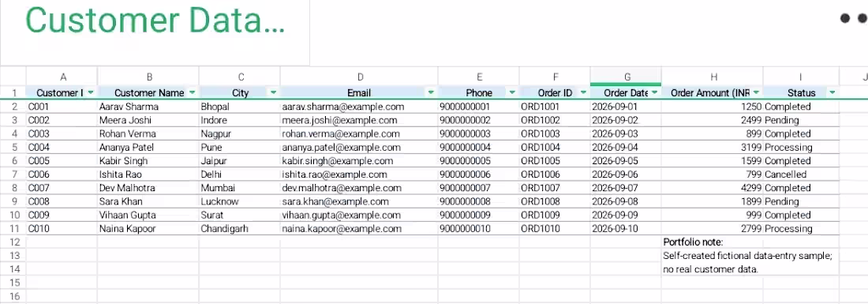This screenshot has height=304, width=868.
Task: Open filter dropdown on Email header
Action: point(431,92)
